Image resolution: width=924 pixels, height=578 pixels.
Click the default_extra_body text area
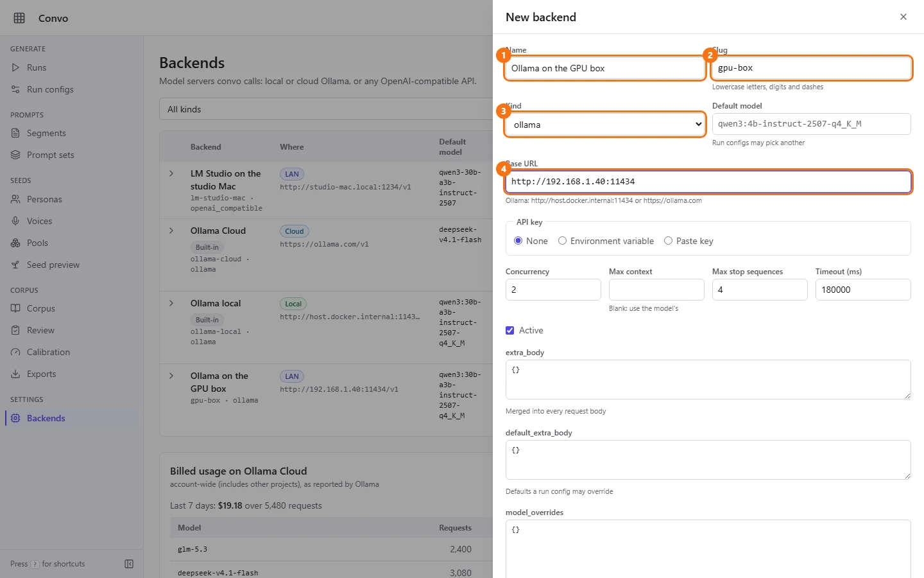[708, 460]
